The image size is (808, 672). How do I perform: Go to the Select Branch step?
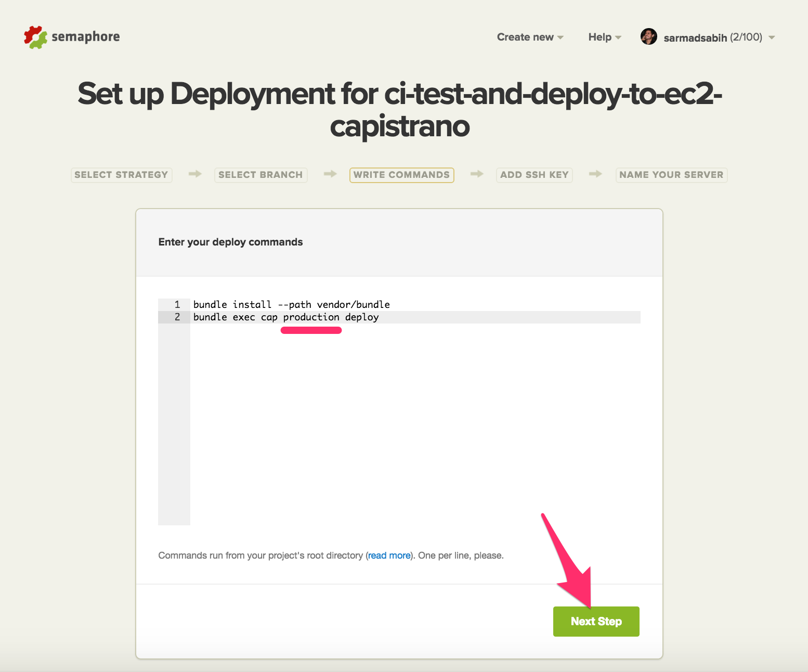260,175
